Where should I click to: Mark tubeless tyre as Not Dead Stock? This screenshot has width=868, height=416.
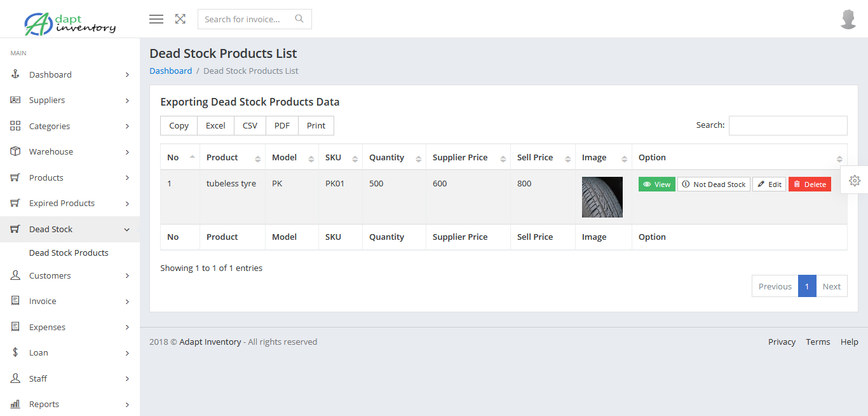[714, 184]
